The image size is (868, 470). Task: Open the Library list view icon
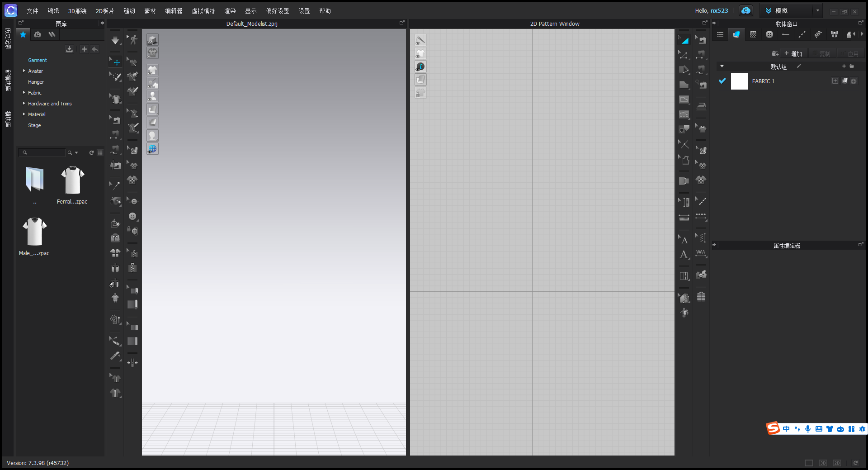click(100, 153)
